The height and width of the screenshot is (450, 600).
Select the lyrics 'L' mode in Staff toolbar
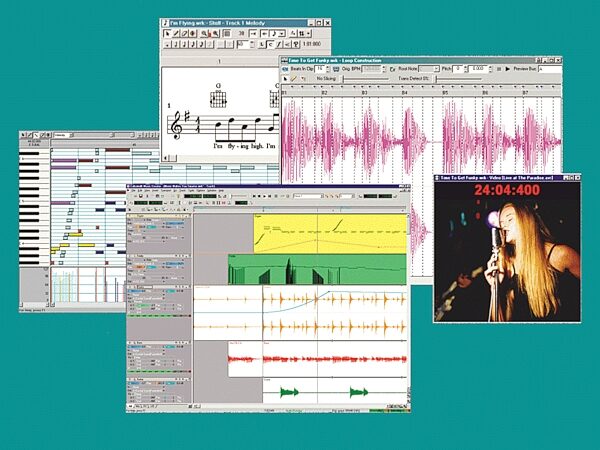coord(262,44)
